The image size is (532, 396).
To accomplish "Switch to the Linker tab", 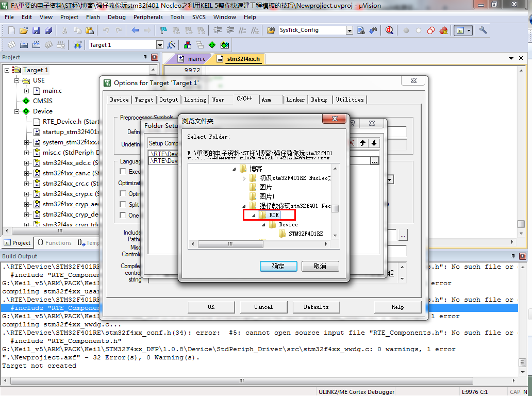I will 295,100.
